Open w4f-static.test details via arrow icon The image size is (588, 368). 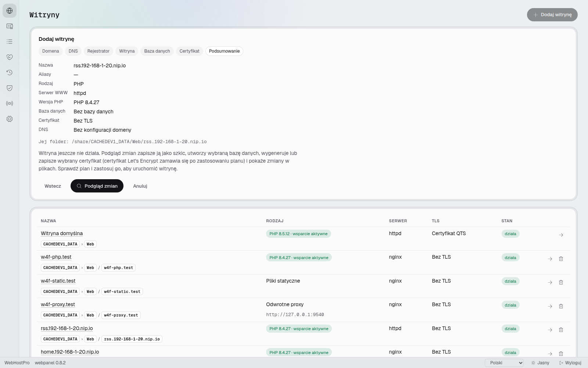(x=550, y=282)
